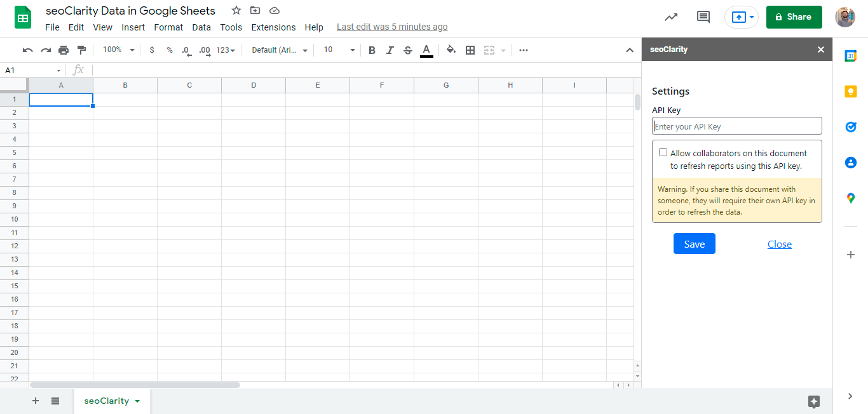
Task: Hide the menus with up chevron
Action: tap(630, 50)
